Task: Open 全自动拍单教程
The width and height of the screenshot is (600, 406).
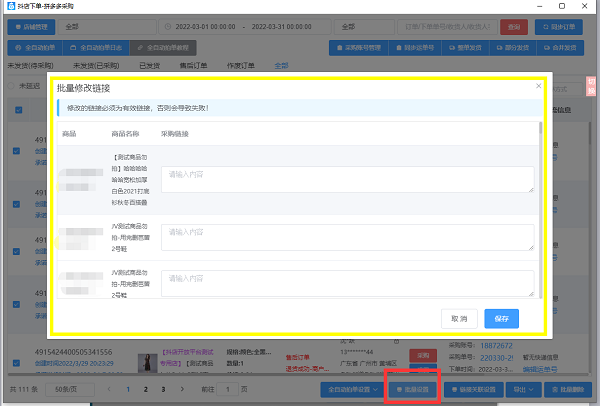Action: 163,48
